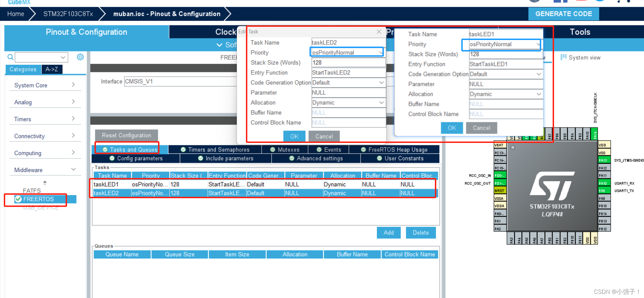This screenshot has width=644, height=298.
Task: Switch to the Timers and Semaphores tab
Action: pyautogui.click(x=215, y=150)
